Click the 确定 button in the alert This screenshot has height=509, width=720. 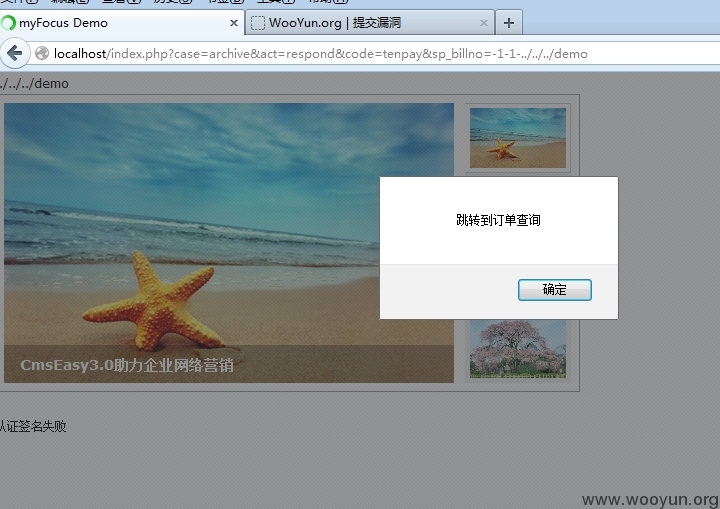pyautogui.click(x=555, y=290)
